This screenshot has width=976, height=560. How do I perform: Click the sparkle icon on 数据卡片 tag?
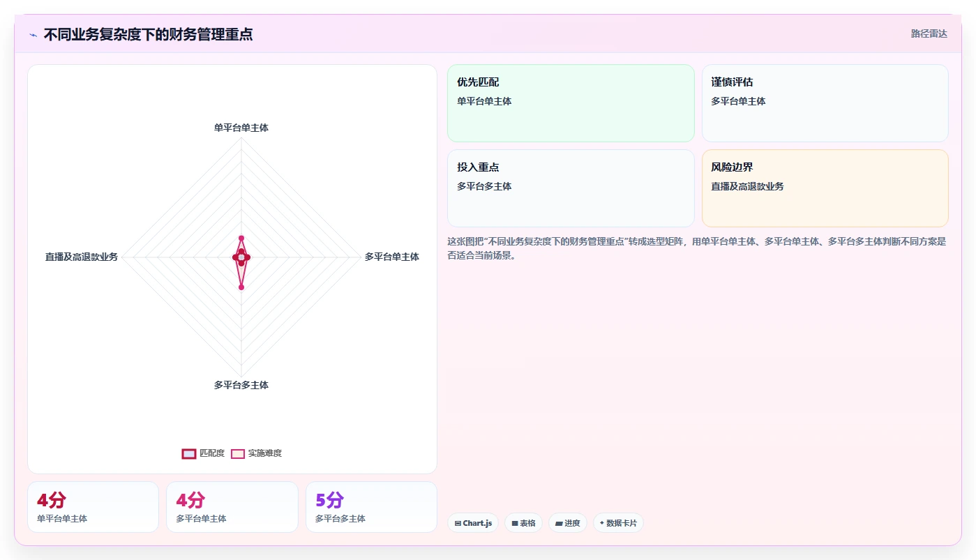pos(601,522)
